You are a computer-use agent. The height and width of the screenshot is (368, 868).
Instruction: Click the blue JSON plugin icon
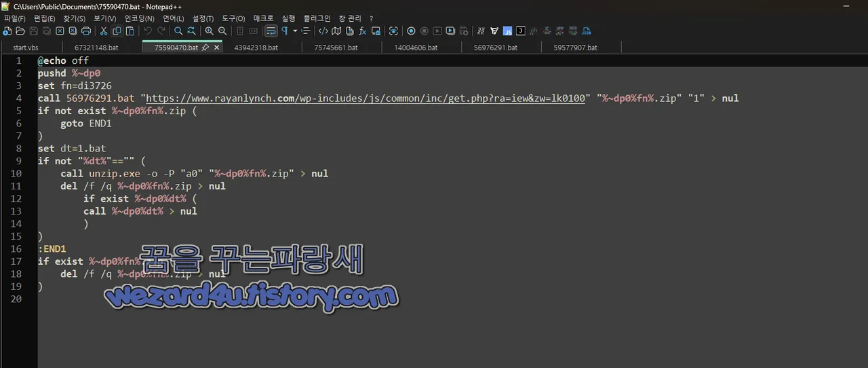[587, 31]
